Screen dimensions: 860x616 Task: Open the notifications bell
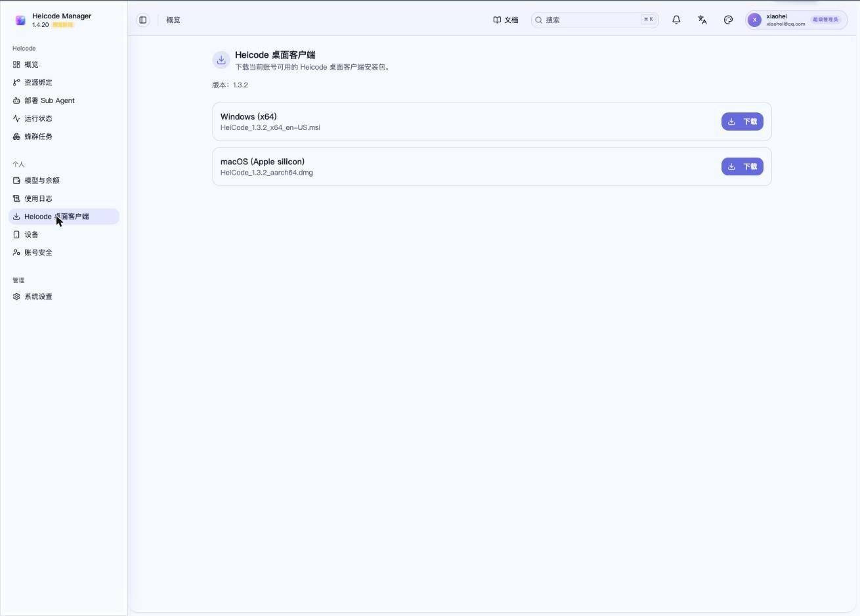click(676, 20)
